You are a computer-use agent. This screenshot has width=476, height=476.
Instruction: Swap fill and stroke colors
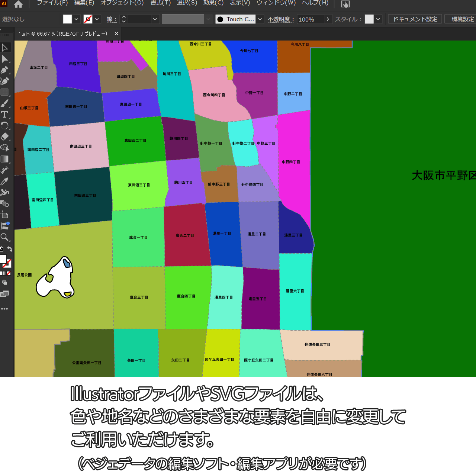tap(10, 249)
